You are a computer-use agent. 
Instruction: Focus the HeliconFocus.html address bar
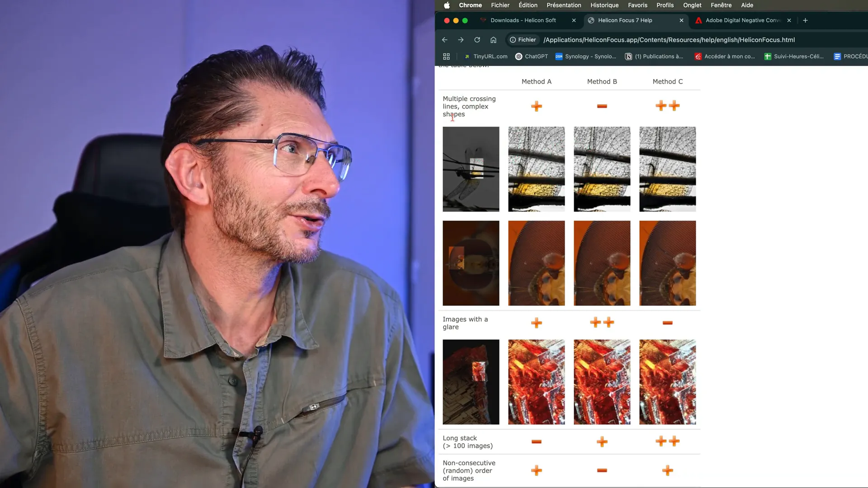point(669,40)
